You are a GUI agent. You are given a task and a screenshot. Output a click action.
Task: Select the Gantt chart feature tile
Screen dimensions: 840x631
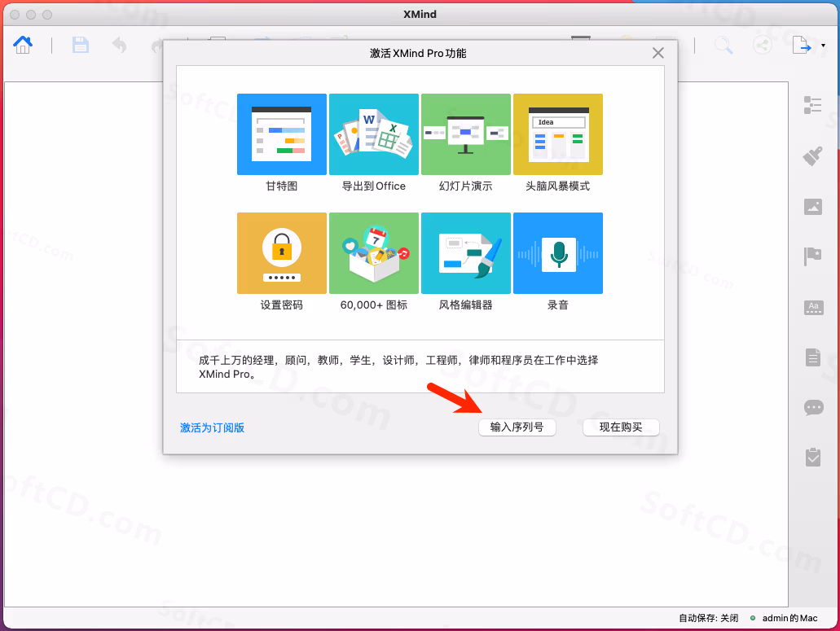tap(282, 134)
